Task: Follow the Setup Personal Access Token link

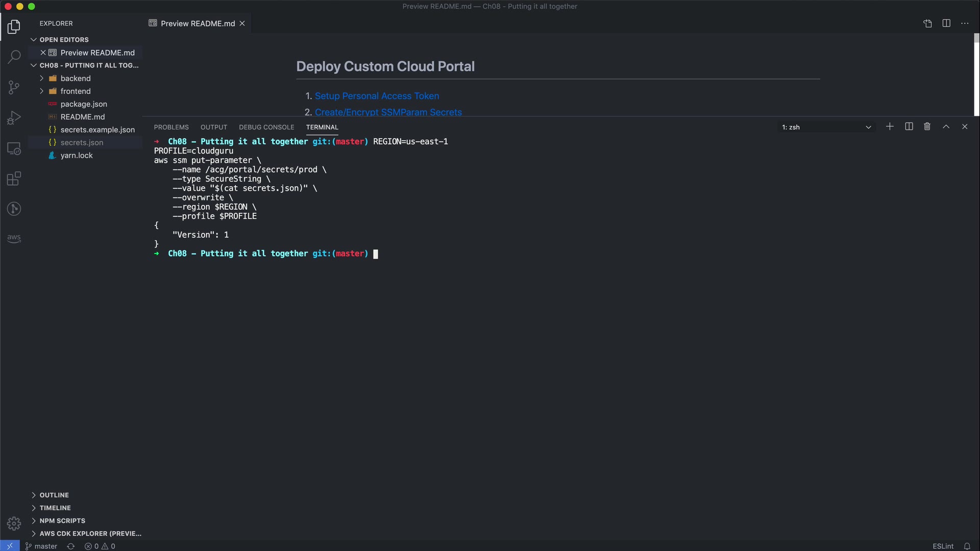Action: click(x=377, y=96)
